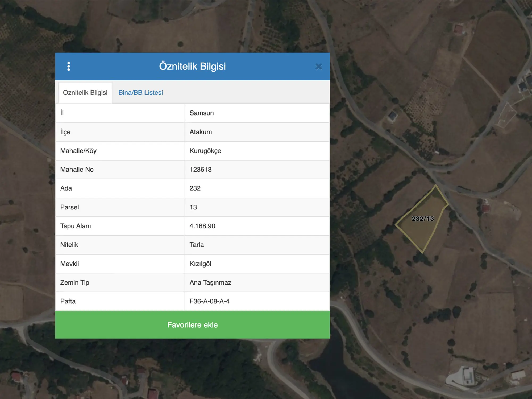The width and height of the screenshot is (532, 399).
Task: Click Zemin Tip value Ana Taşınmaz
Action: [x=210, y=283]
